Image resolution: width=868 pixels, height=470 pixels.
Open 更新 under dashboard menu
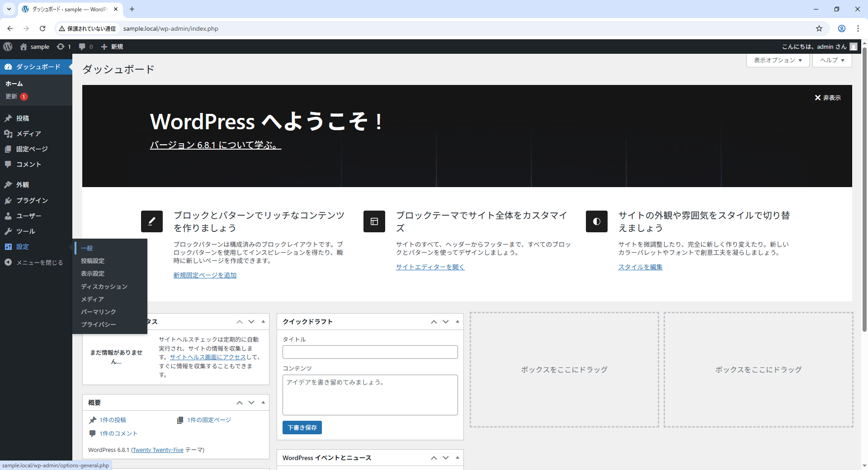pos(16,97)
